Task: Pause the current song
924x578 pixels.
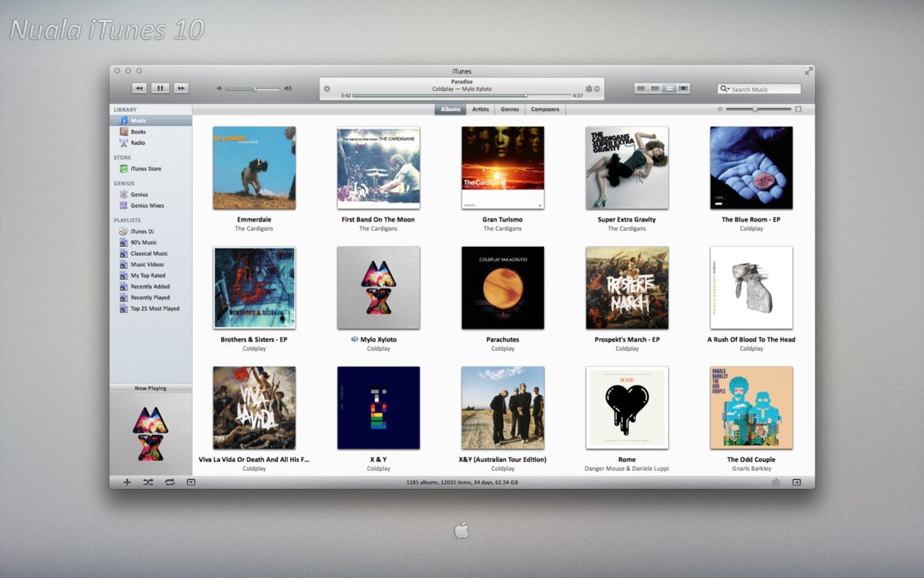Action: (x=159, y=88)
